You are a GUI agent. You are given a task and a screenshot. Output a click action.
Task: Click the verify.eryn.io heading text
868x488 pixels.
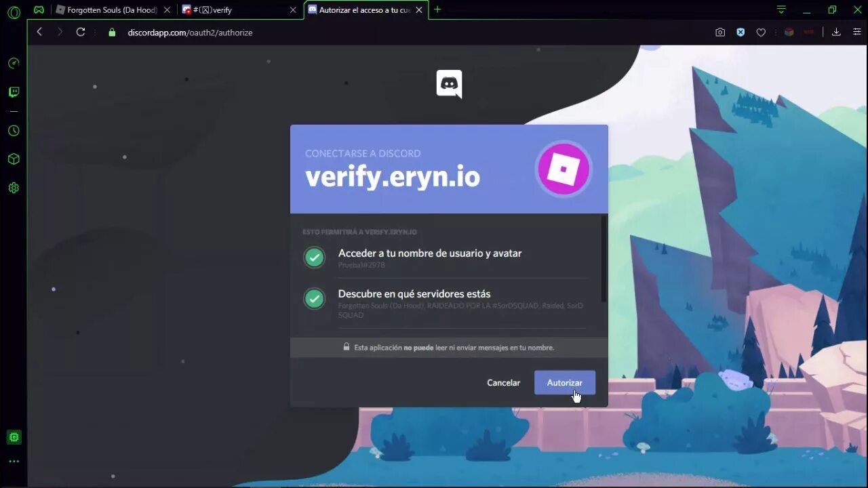pyautogui.click(x=393, y=177)
